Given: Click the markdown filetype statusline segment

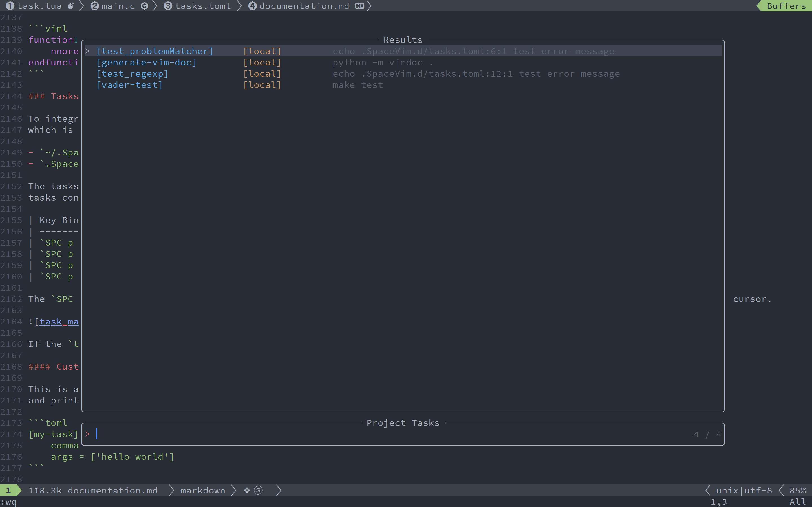Looking at the screenshot, I should (x=203, y=490).
